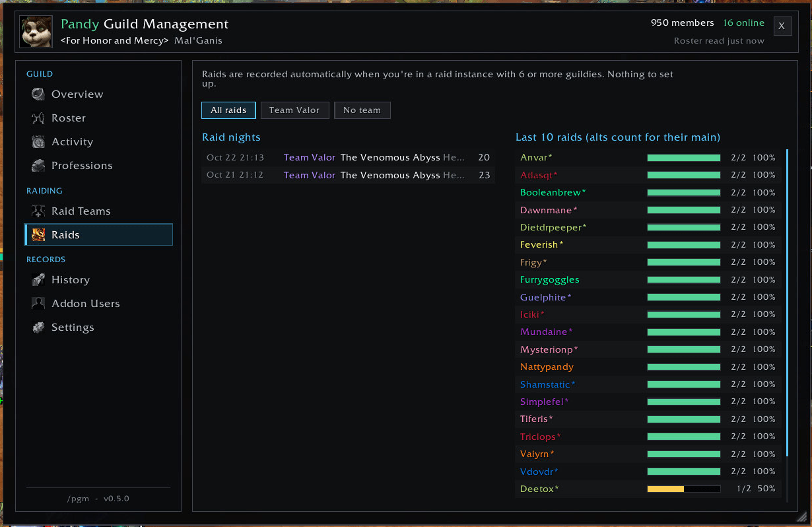Select Furrygoggles in attendance list

[648, 280]
